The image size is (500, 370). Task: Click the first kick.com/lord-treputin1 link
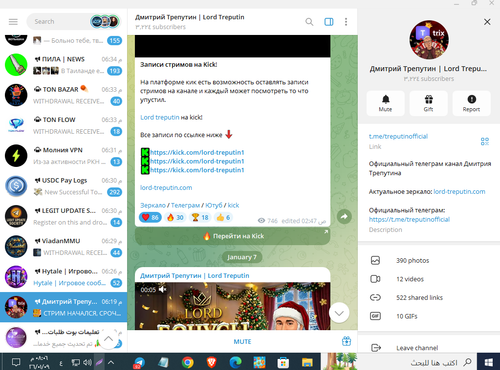tap(197, 152)
